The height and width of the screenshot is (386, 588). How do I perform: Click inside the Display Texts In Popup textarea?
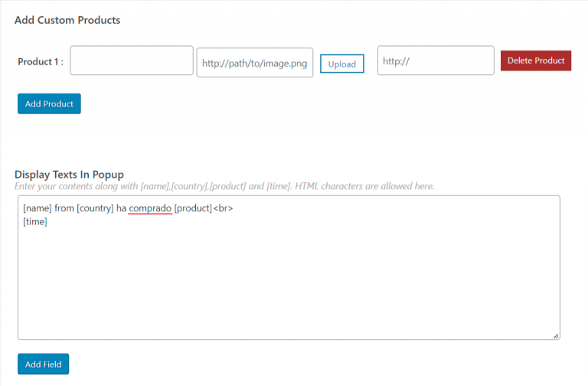point(289,268)
